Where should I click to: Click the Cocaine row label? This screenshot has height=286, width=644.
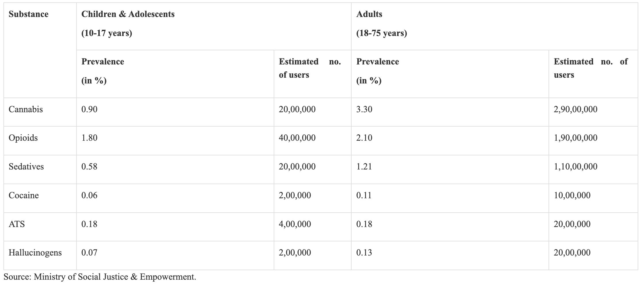coord(24,195)
